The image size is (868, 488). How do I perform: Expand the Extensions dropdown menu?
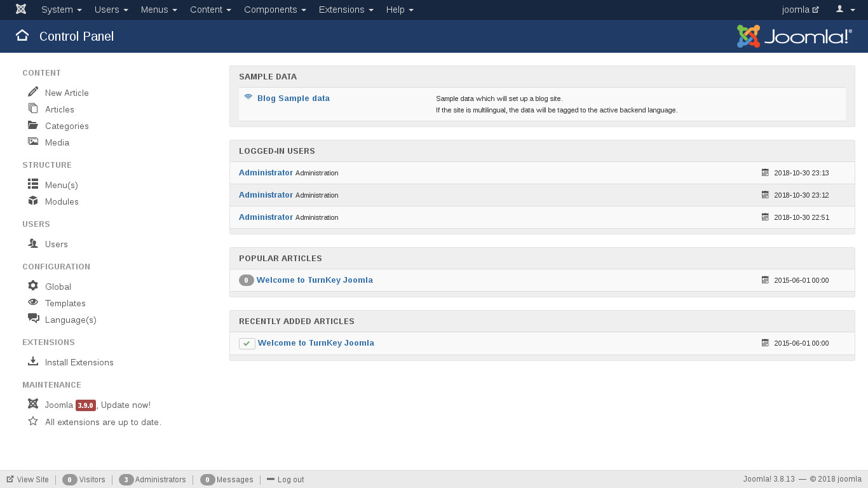pyautogui.click(x=346, y=10)
